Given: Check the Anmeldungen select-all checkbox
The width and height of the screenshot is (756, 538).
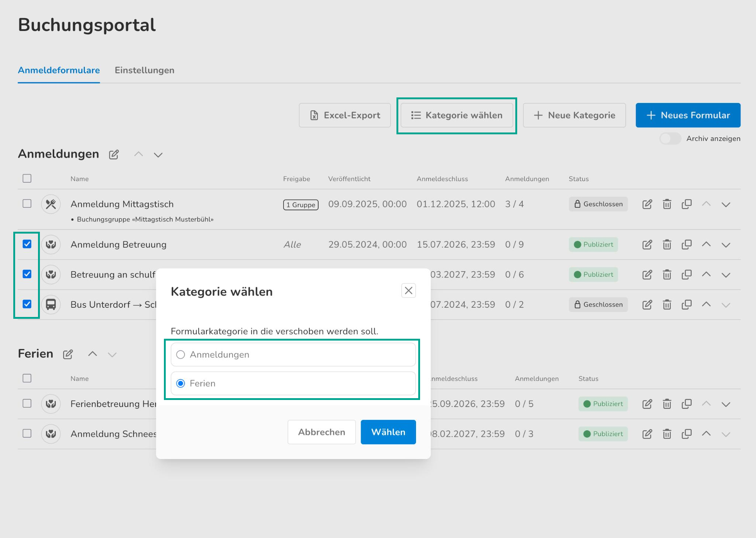Looking at the screenshot, I should [27, 179].
